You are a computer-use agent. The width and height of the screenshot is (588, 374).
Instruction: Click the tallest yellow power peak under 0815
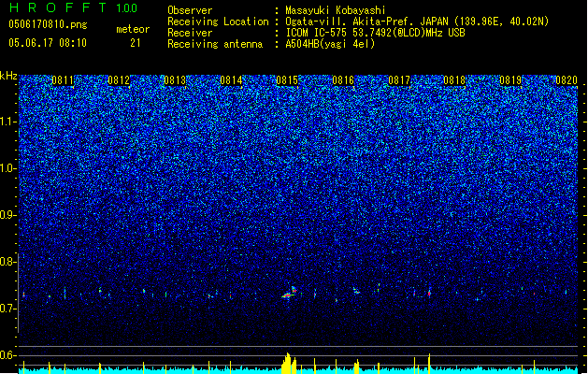(288, 363)
